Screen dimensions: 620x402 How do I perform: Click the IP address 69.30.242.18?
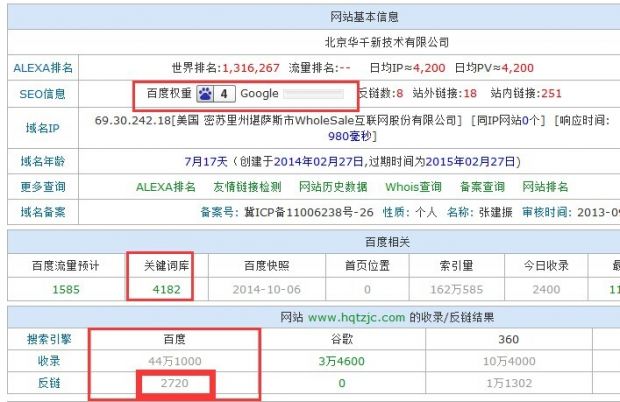[133, 120]
